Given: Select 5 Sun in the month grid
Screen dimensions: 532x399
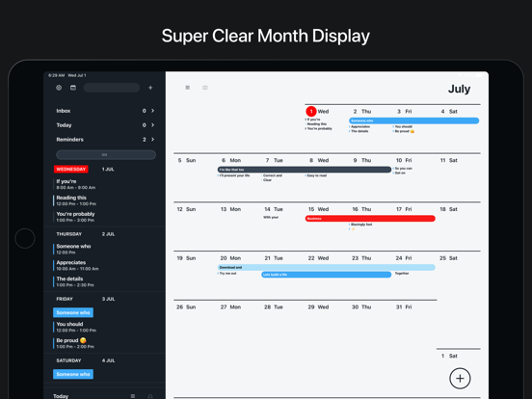Looking at the screenshot, I should (186, 160).
